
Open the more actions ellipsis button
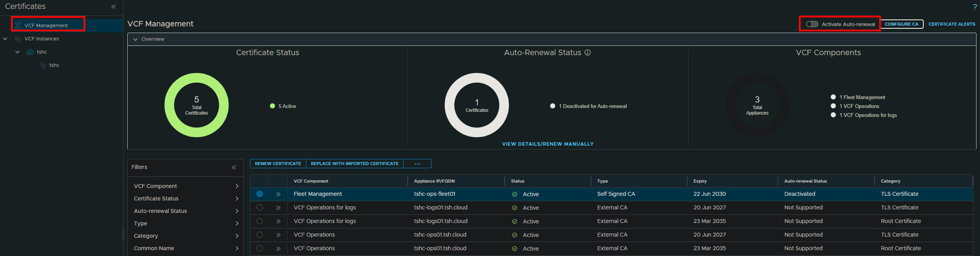click(417, 164)
